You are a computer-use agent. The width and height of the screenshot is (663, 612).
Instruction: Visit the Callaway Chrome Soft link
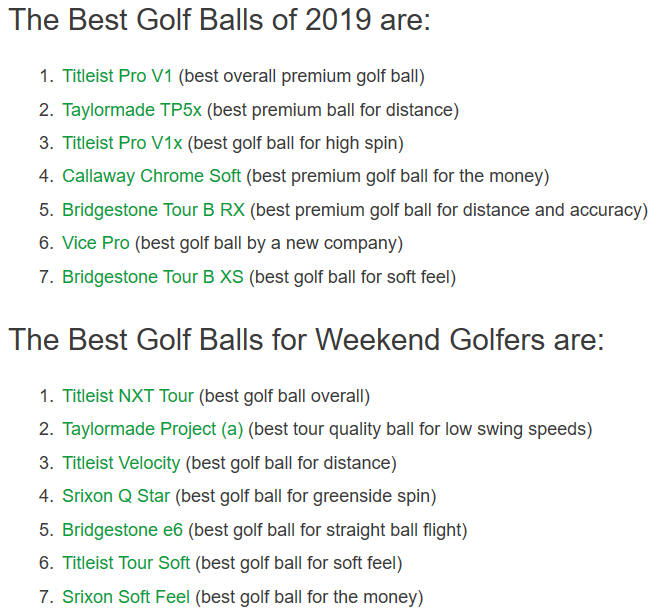pyautogui.click(x=151, y=176)
